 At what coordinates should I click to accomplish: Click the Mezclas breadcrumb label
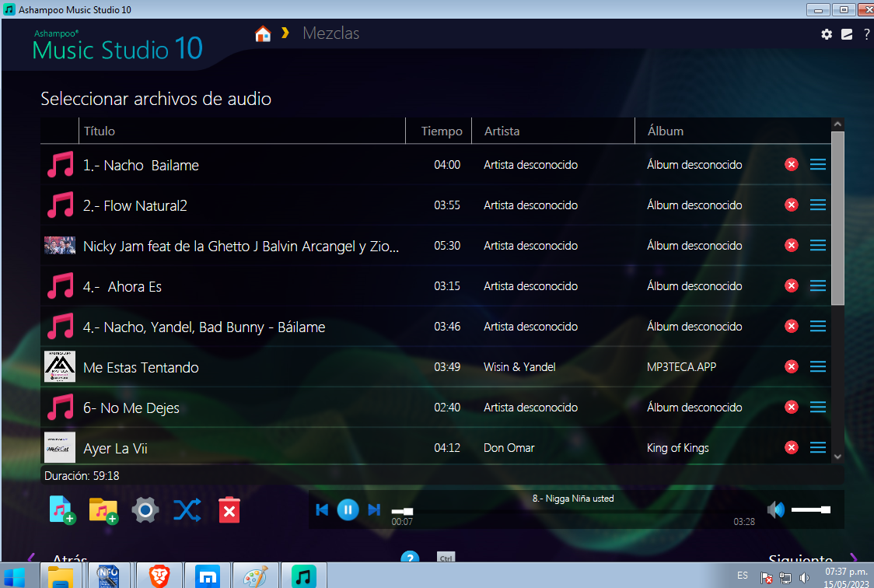(x=331, y=33)
